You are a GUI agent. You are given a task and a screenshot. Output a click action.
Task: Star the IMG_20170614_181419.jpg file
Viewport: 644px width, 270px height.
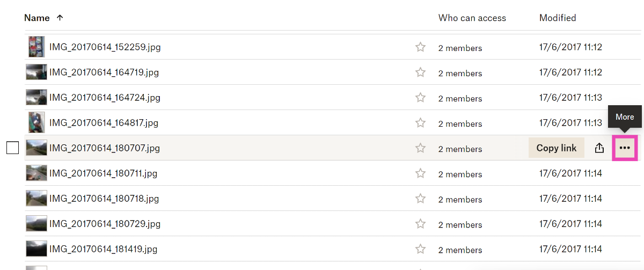pos(420,249)
